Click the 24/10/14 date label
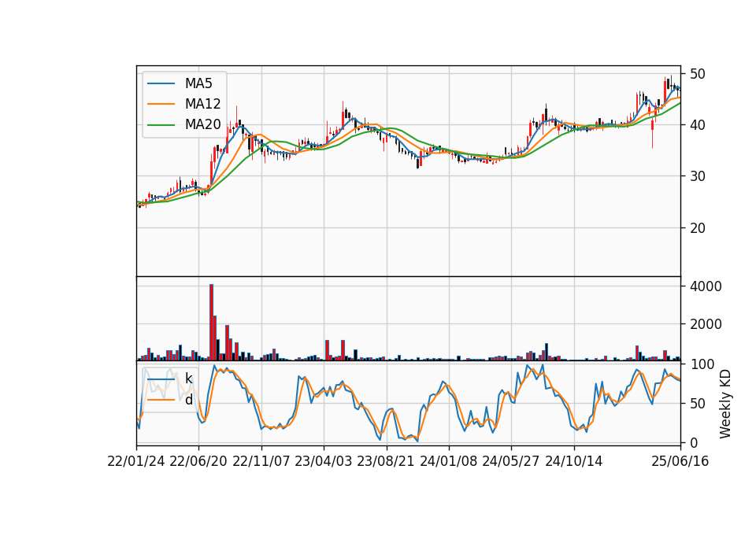Screen dimensions: 756x543 [x=574, y=461]
